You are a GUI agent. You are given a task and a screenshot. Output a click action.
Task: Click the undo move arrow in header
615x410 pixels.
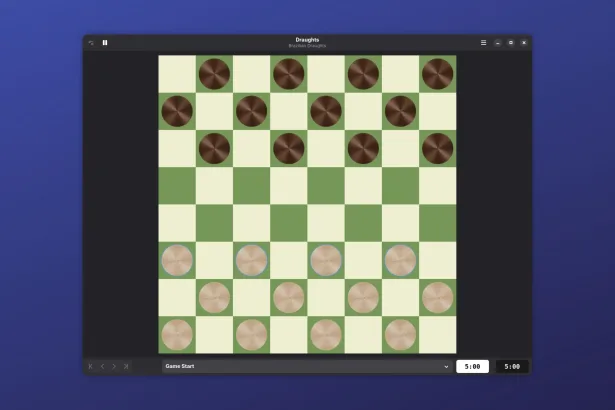coord(91,43)
